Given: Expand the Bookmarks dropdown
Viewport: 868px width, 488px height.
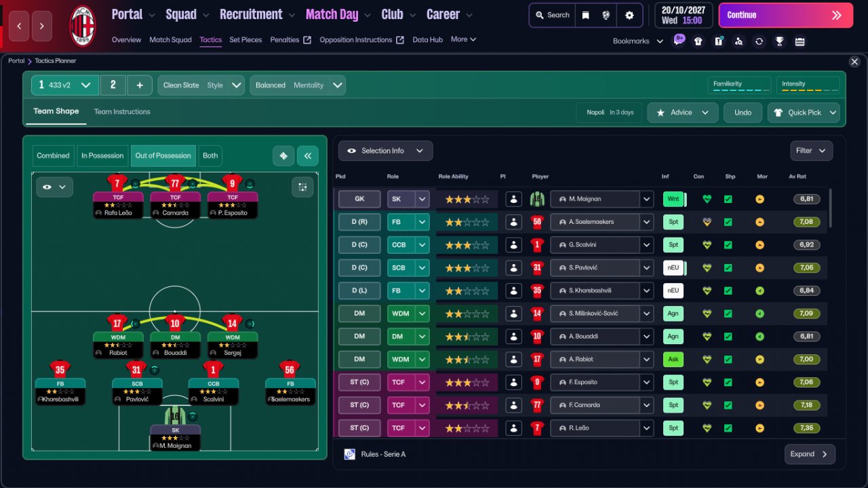Looking at the screenshot, I should [638, 41].
